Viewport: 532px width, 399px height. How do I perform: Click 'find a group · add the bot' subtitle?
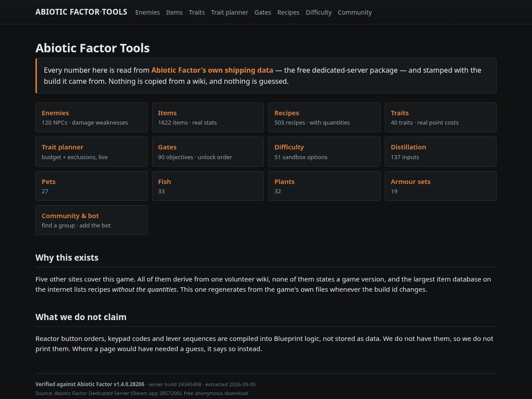click(x=76, y=226)
